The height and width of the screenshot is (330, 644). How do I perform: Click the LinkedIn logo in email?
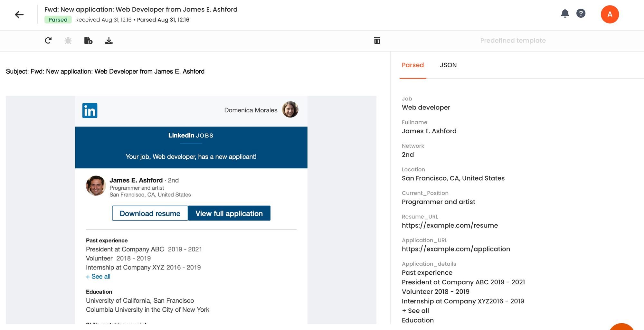[90, 111]
